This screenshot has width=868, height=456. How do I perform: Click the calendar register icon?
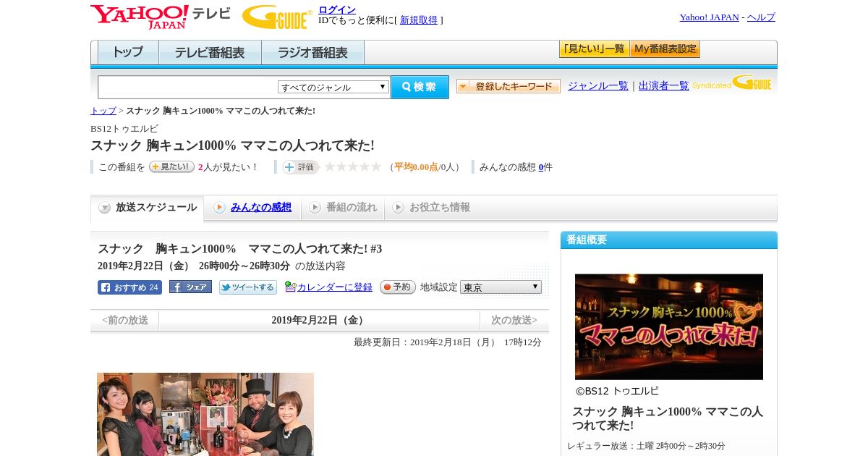(x=290, y=287)
